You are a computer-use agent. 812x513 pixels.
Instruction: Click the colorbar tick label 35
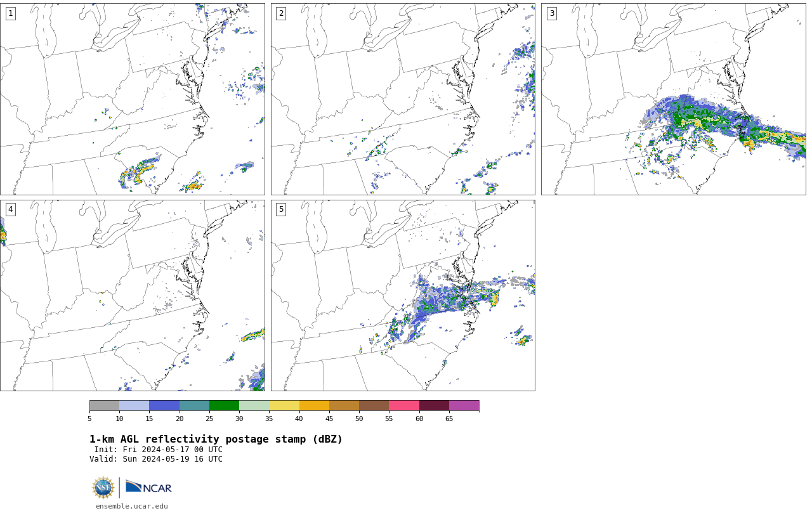(x=269, y=419)
